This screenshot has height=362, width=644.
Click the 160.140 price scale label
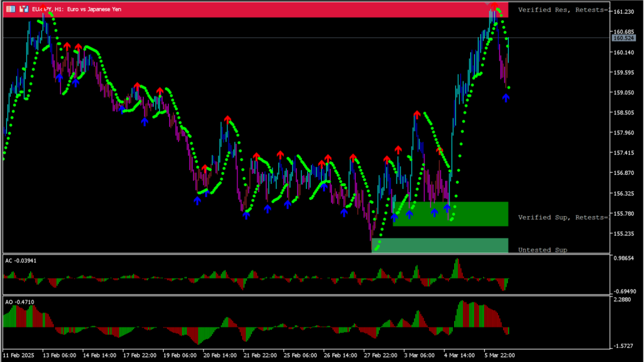tap(623, 52)
